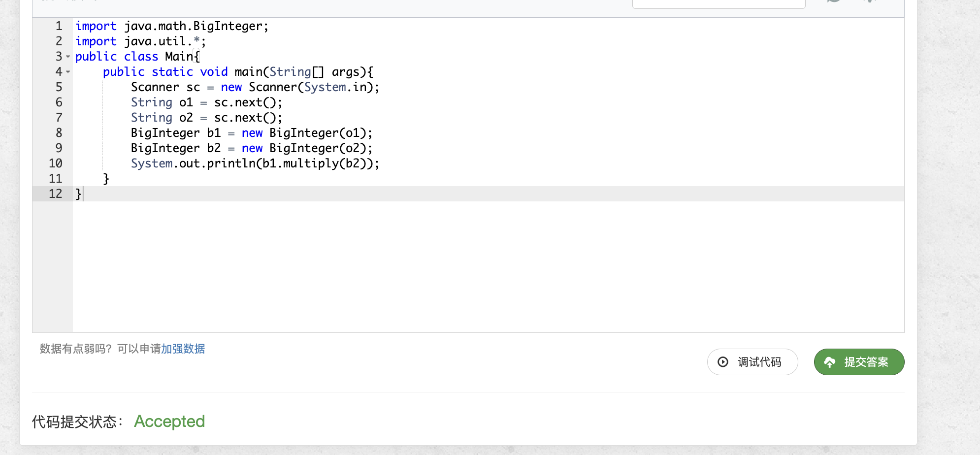Viewport: 980px width, 455px height.
Task: Open the language selector dropdown above editor
Action: coord(719,4)
